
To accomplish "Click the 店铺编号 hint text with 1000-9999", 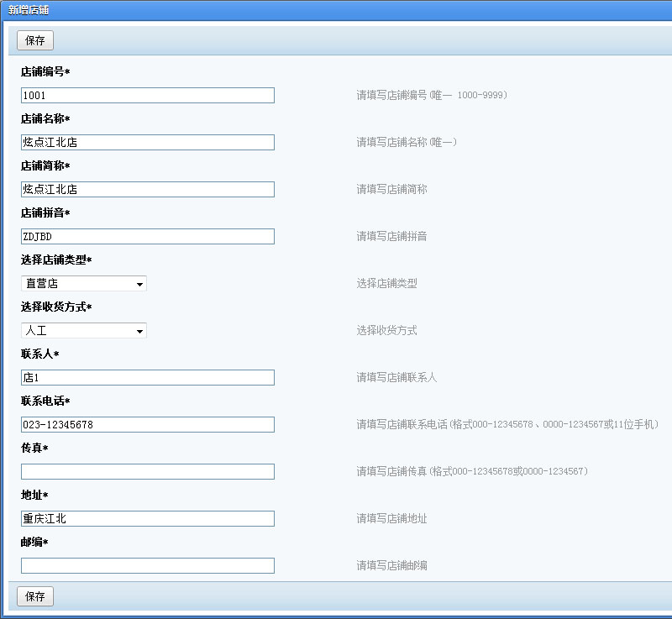I will [432, 95].
